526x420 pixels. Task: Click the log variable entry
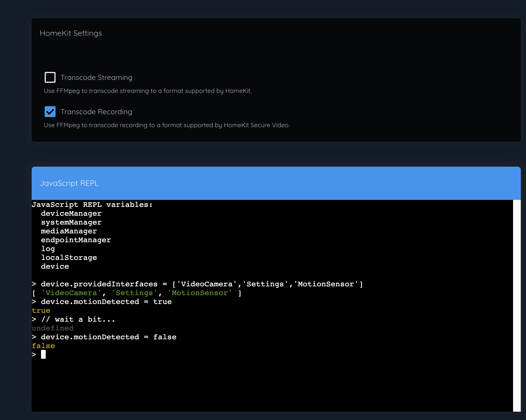click(x=48, y=249)
